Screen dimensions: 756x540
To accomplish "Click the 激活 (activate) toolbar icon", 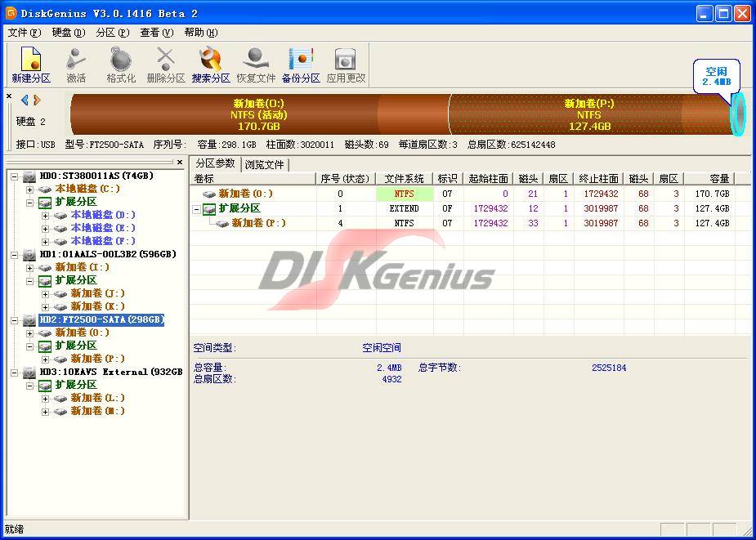I will [76, 65].
